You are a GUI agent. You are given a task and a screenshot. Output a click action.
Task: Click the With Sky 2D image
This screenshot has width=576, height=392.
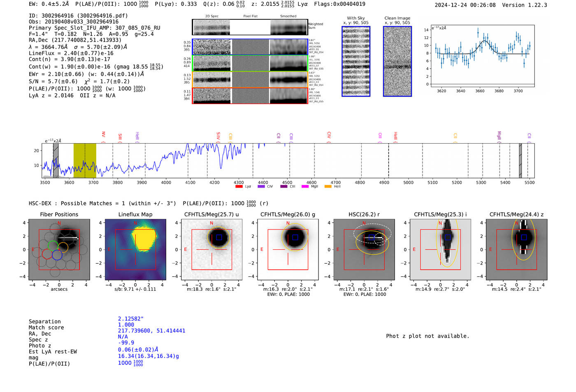(x=356, y=61)
